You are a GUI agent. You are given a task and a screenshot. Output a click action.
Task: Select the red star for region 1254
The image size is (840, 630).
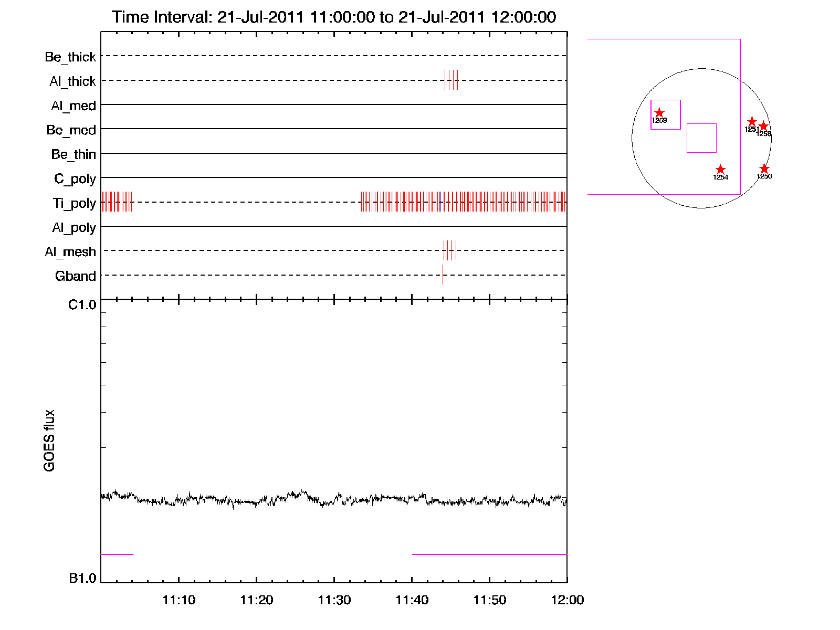(720, 170)
